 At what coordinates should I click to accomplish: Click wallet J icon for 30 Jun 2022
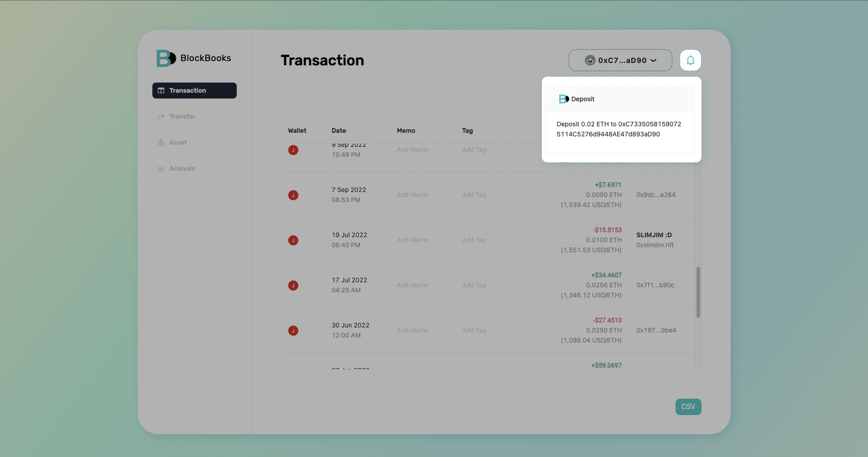coord(293,331)
